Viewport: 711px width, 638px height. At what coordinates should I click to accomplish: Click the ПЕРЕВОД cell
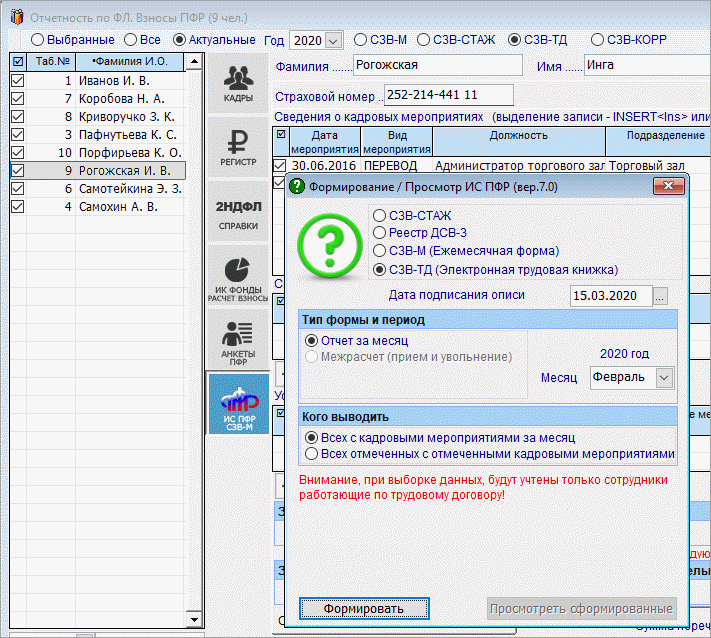[397, 166]
